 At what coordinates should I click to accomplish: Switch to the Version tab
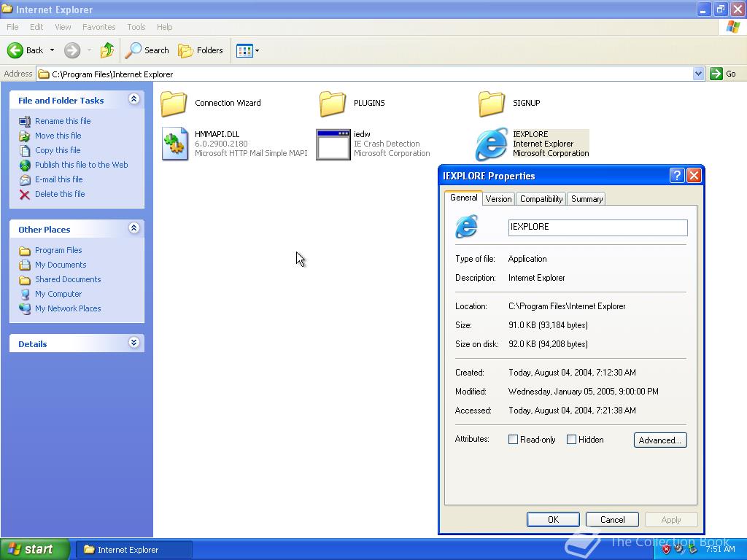(498, 199)
